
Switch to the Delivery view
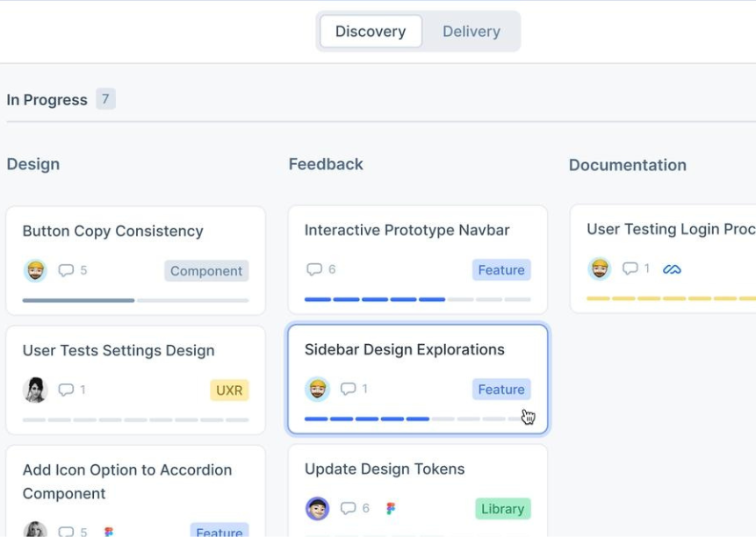pos(471,32)
